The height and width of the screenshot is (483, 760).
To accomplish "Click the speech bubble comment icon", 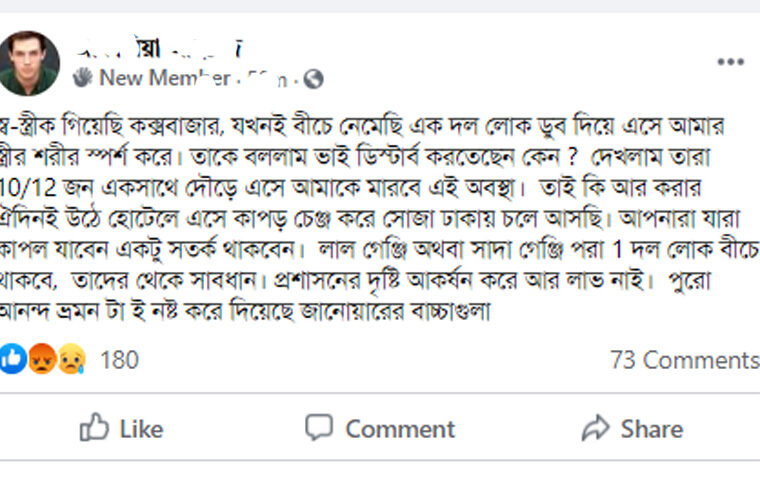I will tap(319, 428).
